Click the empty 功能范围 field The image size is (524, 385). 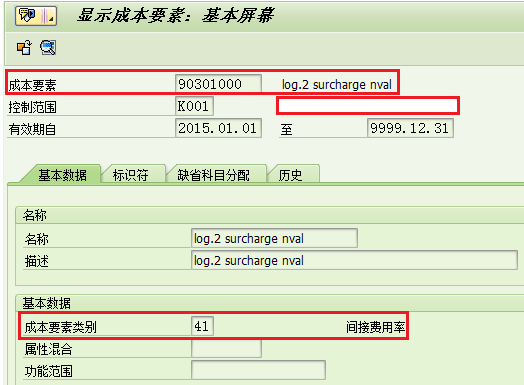coord(258,370)
